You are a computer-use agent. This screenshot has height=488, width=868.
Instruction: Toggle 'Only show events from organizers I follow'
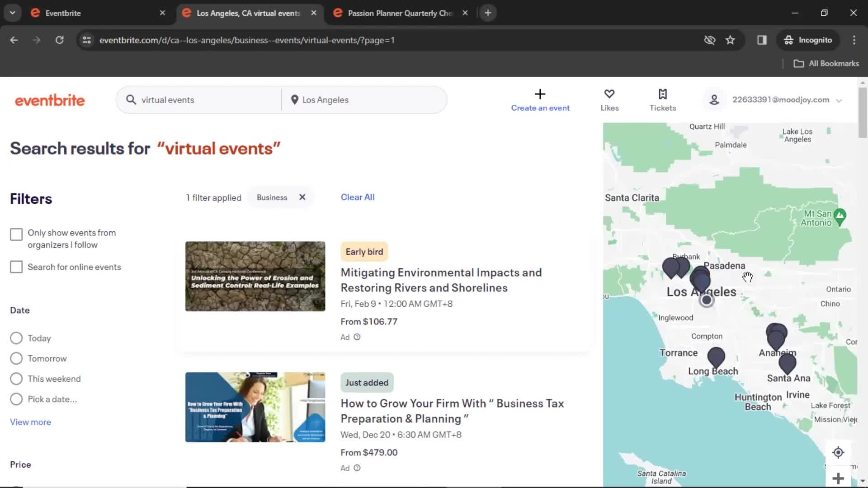pyautogui.click(x=15, y=234)
